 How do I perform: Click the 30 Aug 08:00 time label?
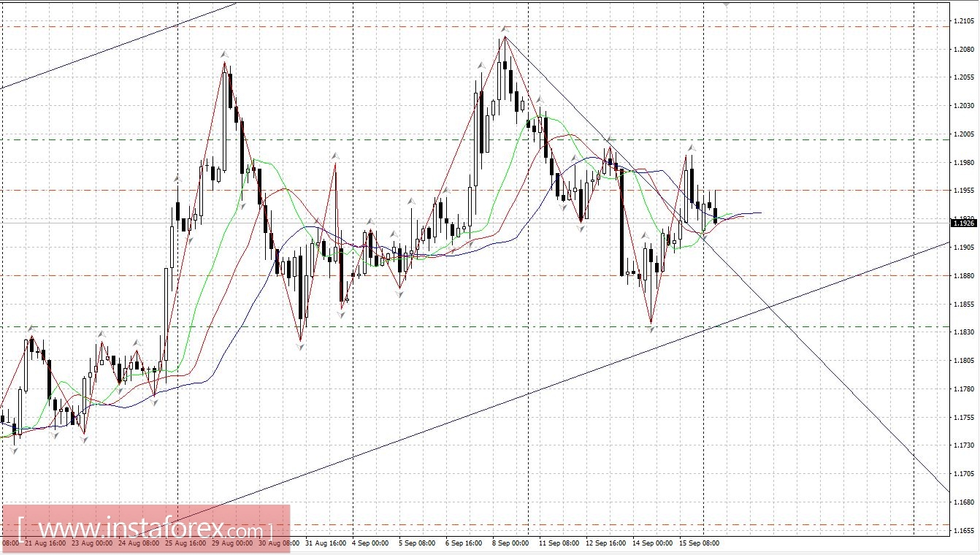coord(279,544)
